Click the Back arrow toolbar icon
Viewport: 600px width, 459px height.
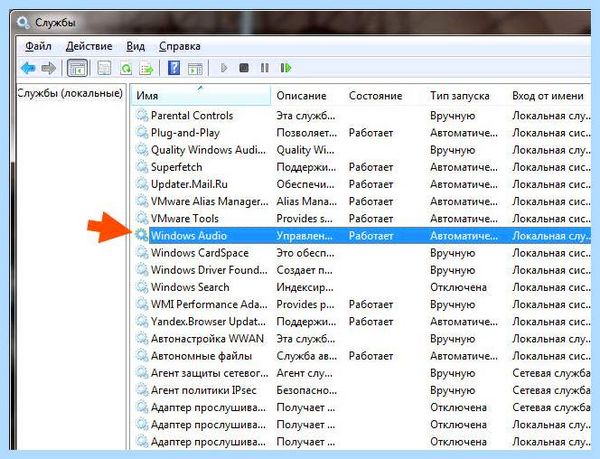(28, 68)
